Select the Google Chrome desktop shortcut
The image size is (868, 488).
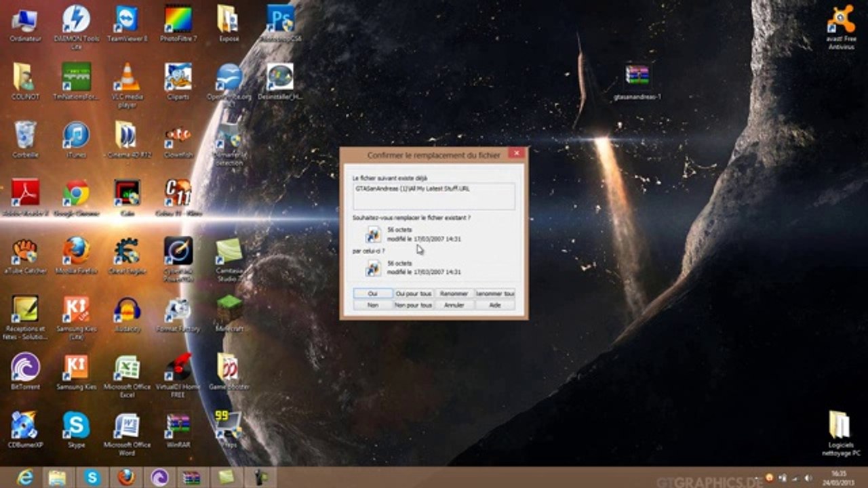(76, 197)
